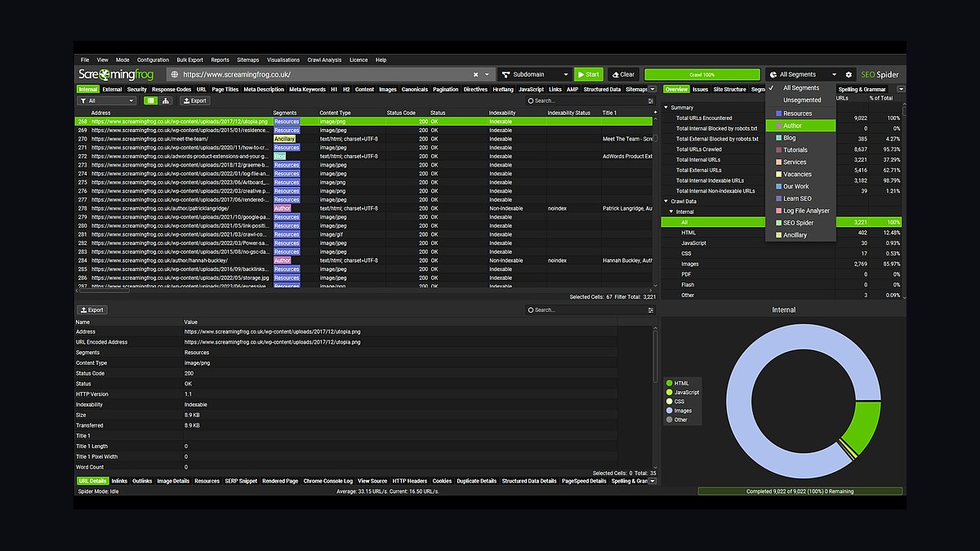
Task: Click Total External URLs summary row
Action: tap(782, 170)
